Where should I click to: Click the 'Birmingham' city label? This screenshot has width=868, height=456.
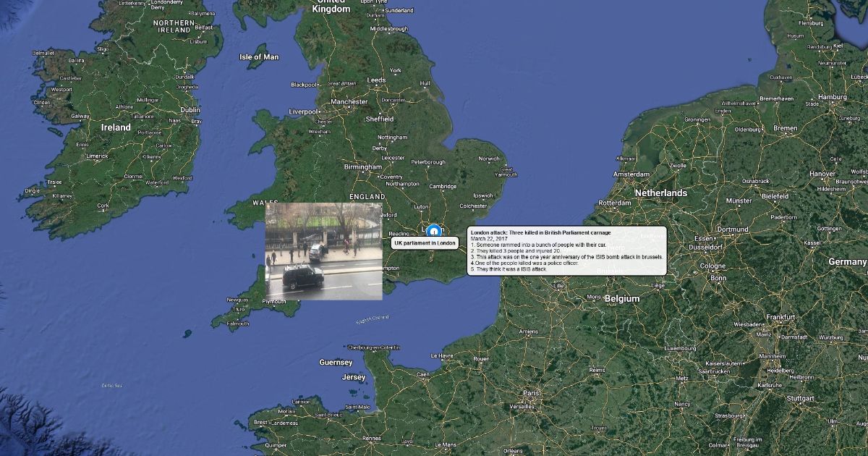[x=363, y=167]
